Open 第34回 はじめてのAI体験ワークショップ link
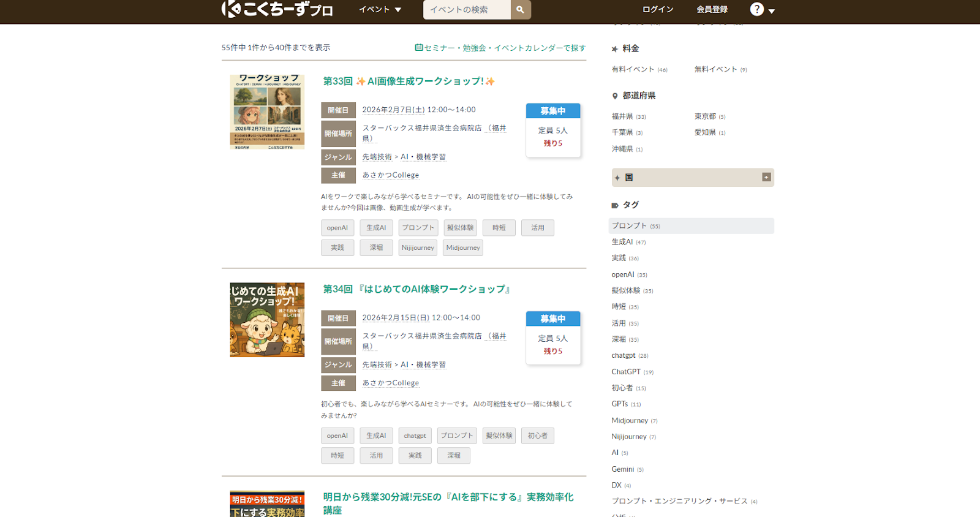 tap(417, 289)
